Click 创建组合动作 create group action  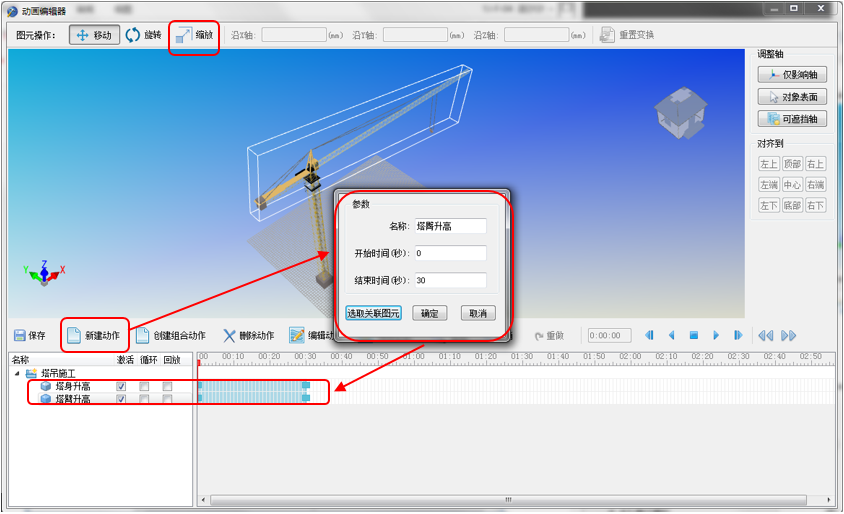point(171,335)
